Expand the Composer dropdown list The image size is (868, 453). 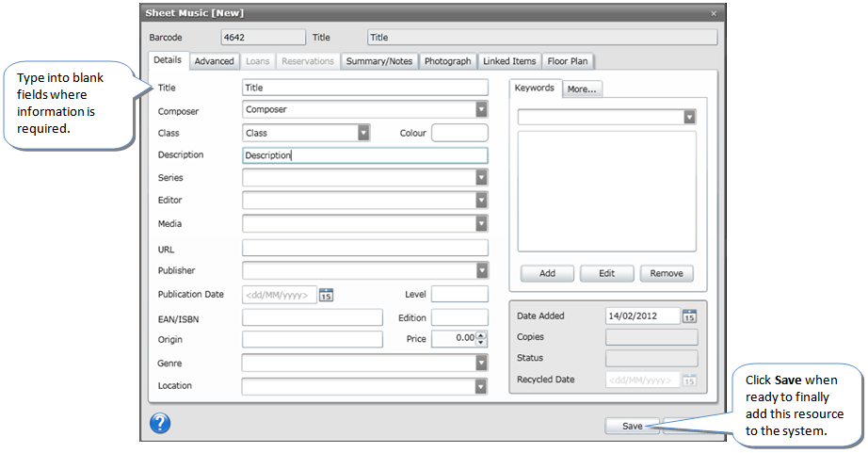pyautogui.click(x=481, y=109)
